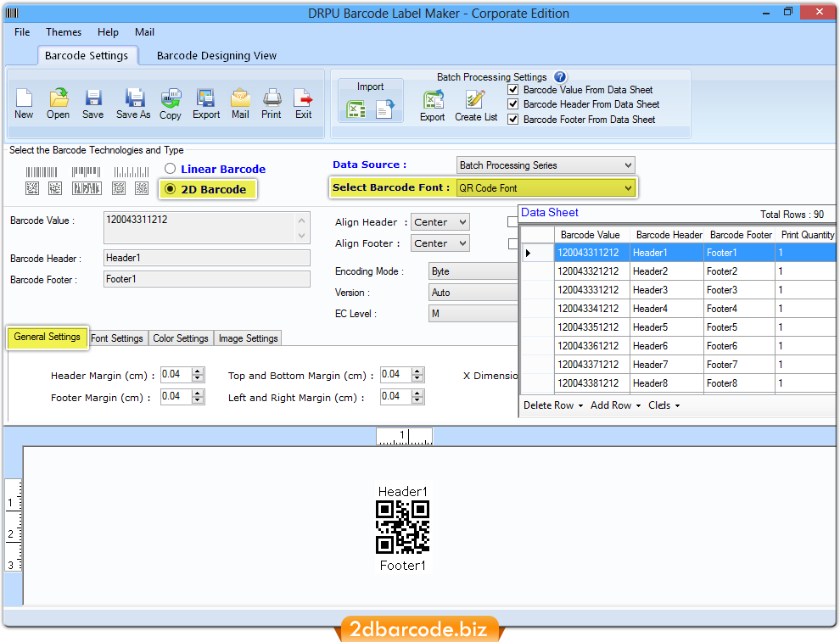Click the Copy barcode toolbar icon
The width and height of the screenshot is (840, 642).
(171, 98)
